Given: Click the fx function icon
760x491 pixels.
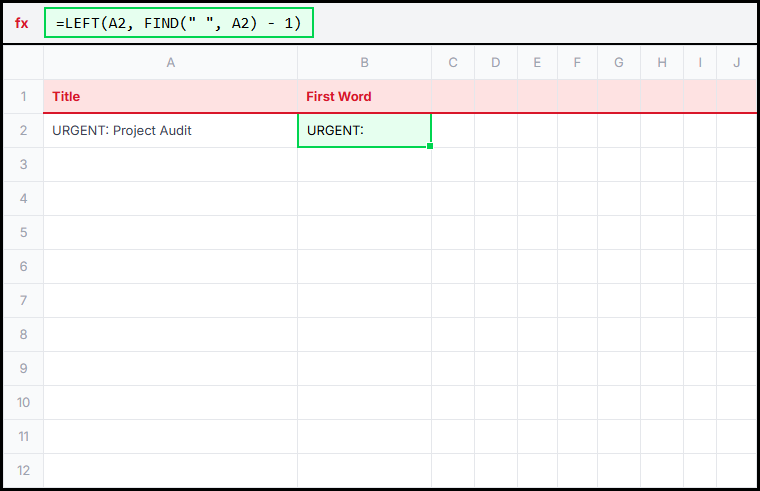Looking at the screenshot, I should (x=21, y=23).
